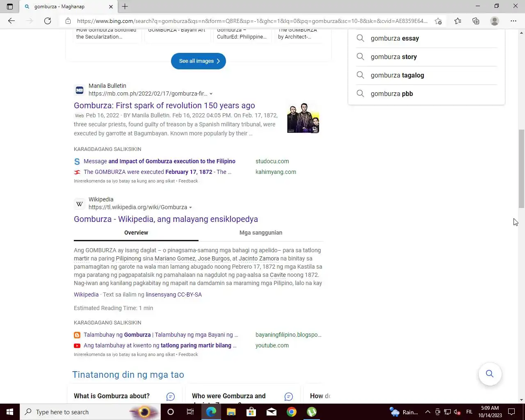Click the Jacinto Zamora underlined name

(259, 258)
